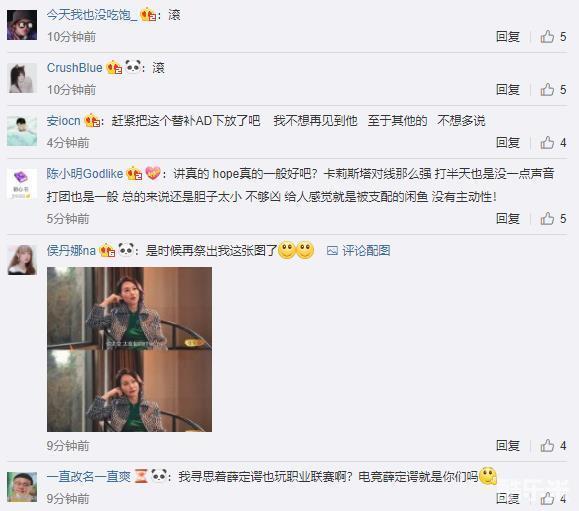Click the membership crown badge of 安iocn

[x=92, y=121]
